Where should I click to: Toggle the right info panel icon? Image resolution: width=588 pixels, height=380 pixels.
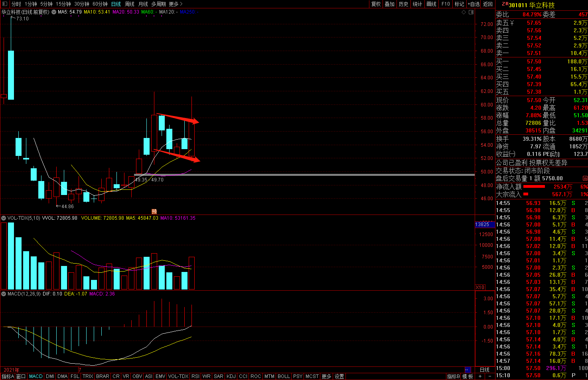(471, 12)
